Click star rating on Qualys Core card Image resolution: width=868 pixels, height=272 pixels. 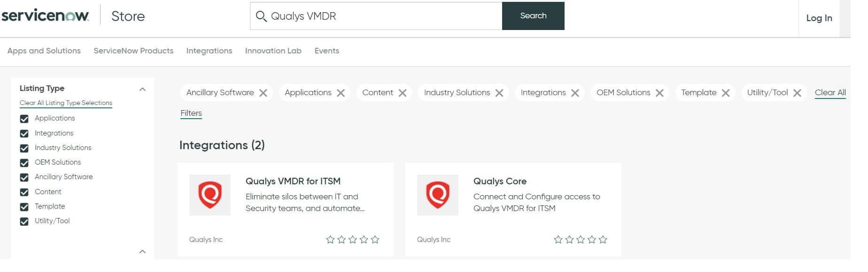pyautogui.click(x=581, y=240)
